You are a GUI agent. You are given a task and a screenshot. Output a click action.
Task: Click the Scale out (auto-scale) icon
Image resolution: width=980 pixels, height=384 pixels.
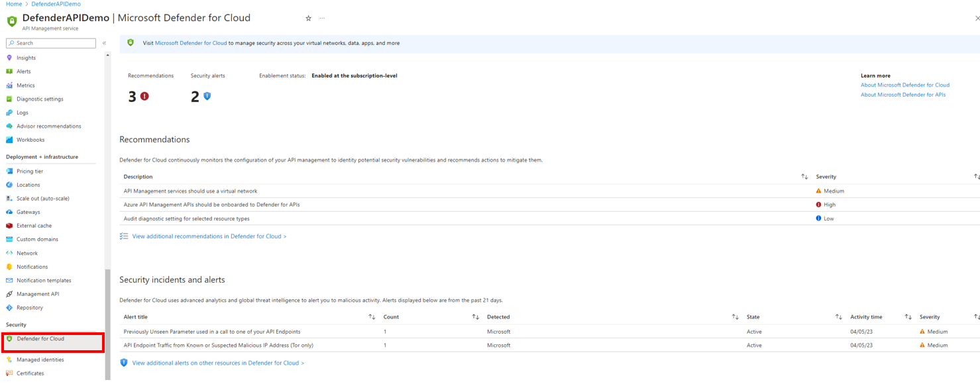click(x=9, y=199)
